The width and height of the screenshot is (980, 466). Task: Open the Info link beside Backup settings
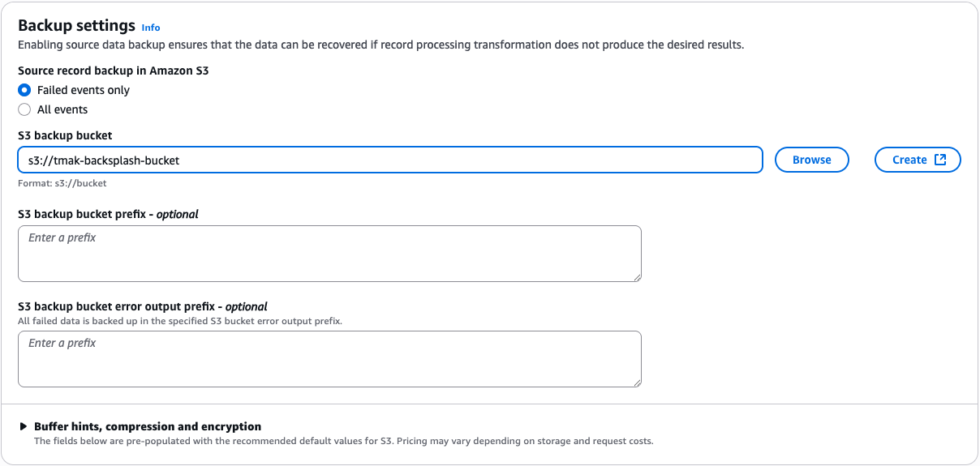[x=150, y=27]
